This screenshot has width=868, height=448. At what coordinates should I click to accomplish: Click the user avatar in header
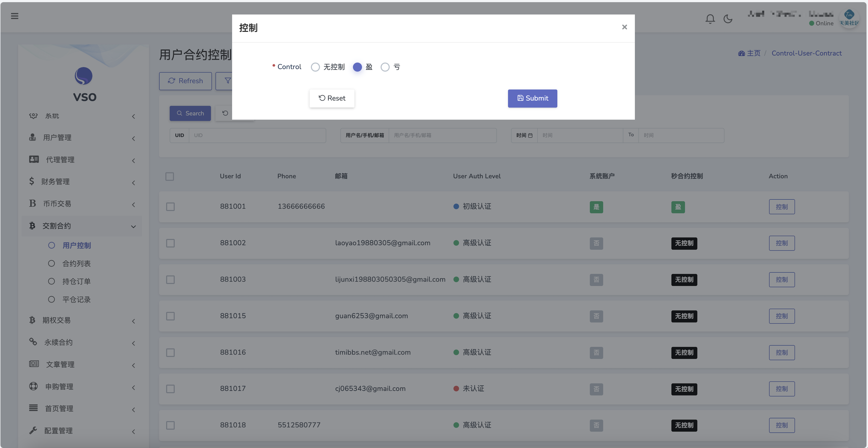(849, 18)
